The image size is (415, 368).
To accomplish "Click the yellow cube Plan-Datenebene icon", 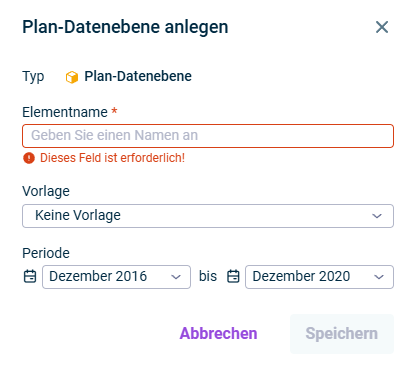I will (72, 77).
